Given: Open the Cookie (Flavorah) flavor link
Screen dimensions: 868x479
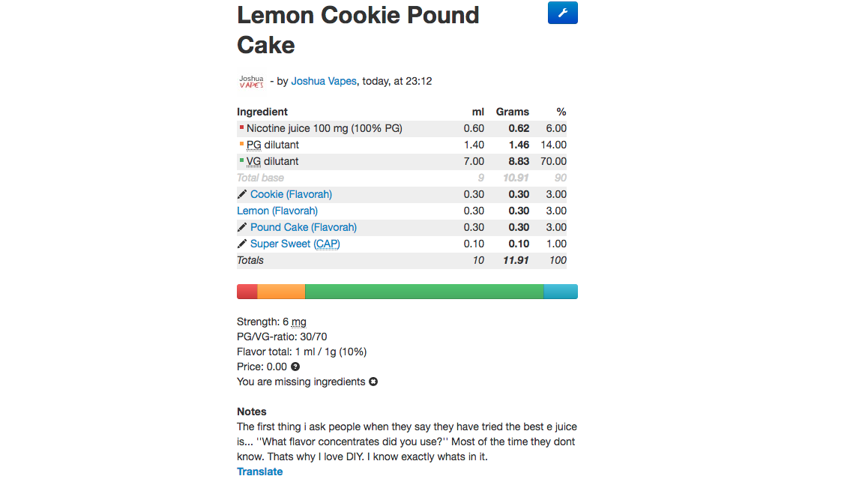Looking at the screenshot, I should pyautogui.click(x=291, y=194).
